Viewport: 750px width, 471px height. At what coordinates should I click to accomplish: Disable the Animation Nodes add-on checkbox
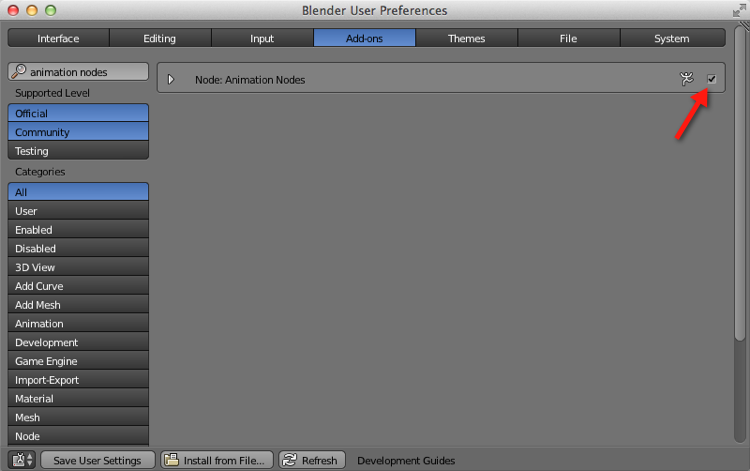point(711,79)
